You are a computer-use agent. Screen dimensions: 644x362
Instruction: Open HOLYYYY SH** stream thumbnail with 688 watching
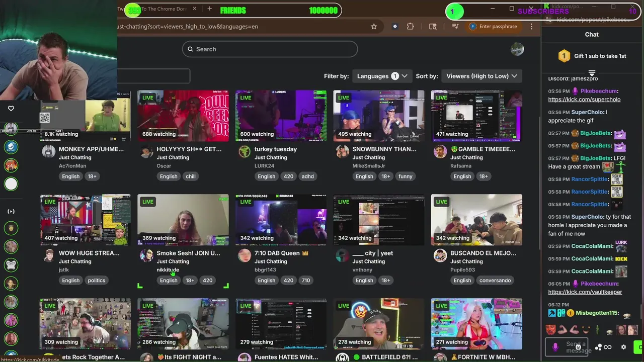pyautogui.click(x=183, y=116)
